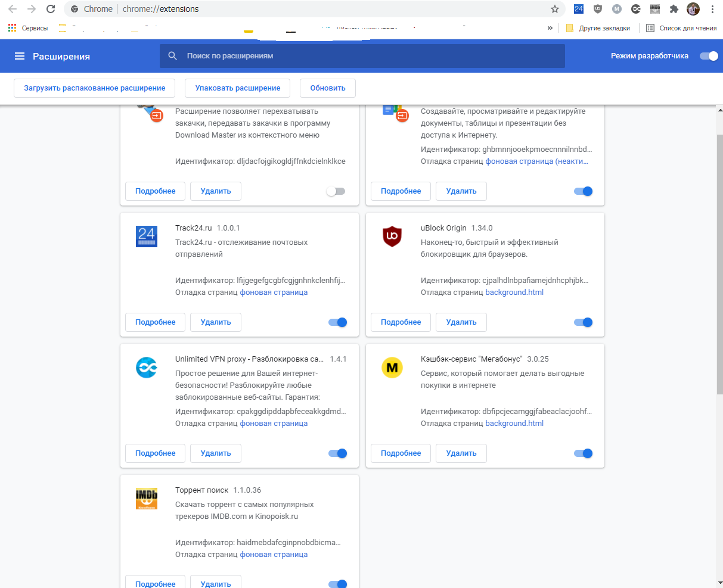Viewport: 723px width, 588px height.
Task: Select the Download Master Идентификатор text
Action: click(x=260, y=161)
